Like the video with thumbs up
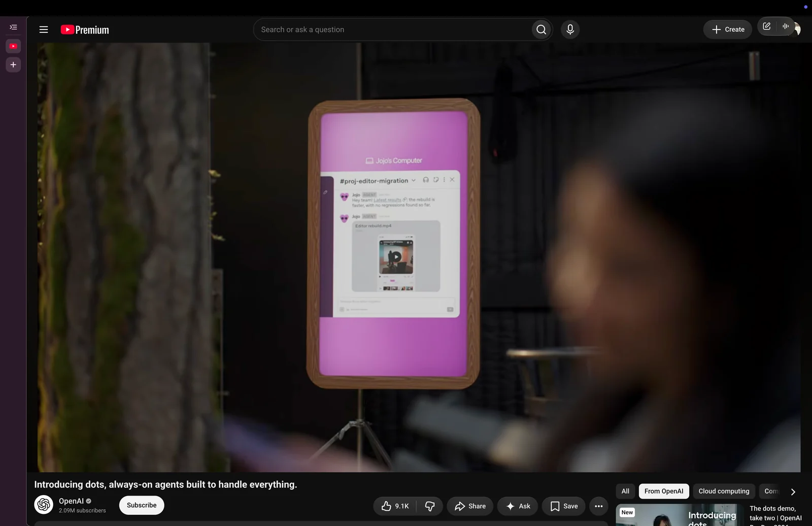The height and width of the screenshot is (526, 812). [x=395, y=506]
